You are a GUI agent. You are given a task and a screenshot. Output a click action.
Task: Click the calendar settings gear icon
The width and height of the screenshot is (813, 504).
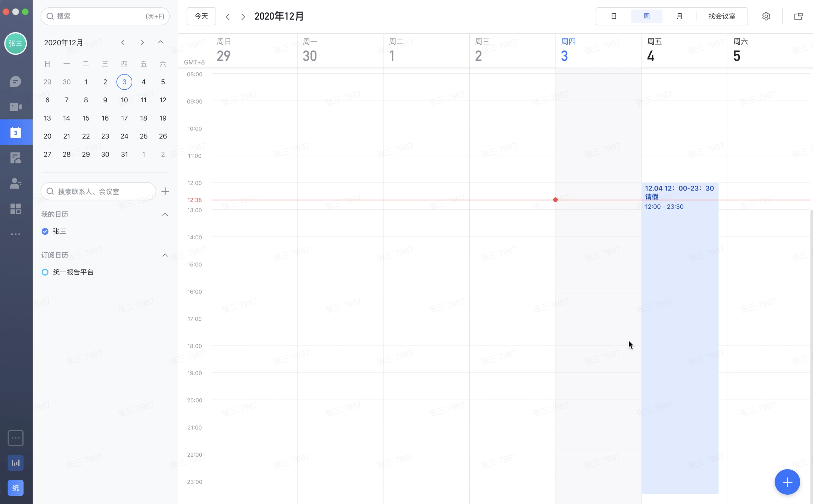click(x=766, y=16)
